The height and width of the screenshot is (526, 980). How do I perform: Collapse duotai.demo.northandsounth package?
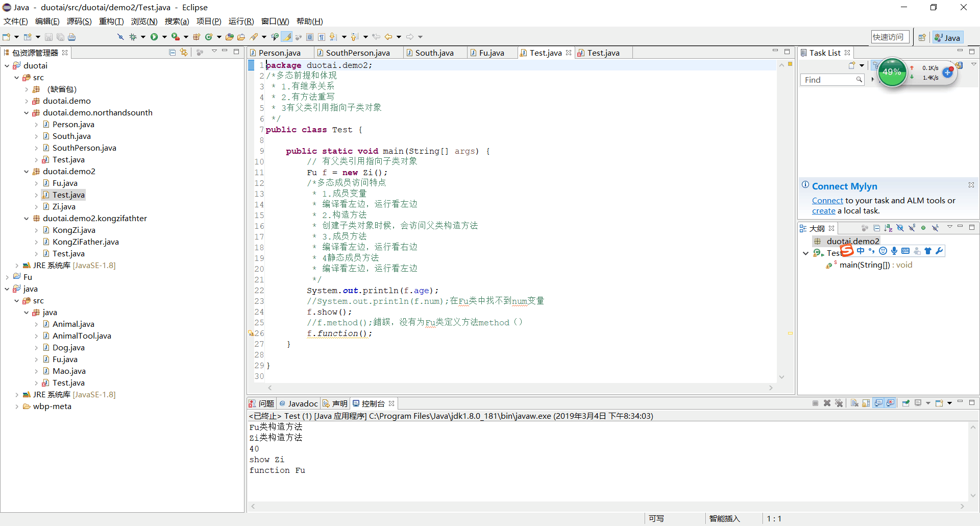pyautogui.click(x=26, y=113)
